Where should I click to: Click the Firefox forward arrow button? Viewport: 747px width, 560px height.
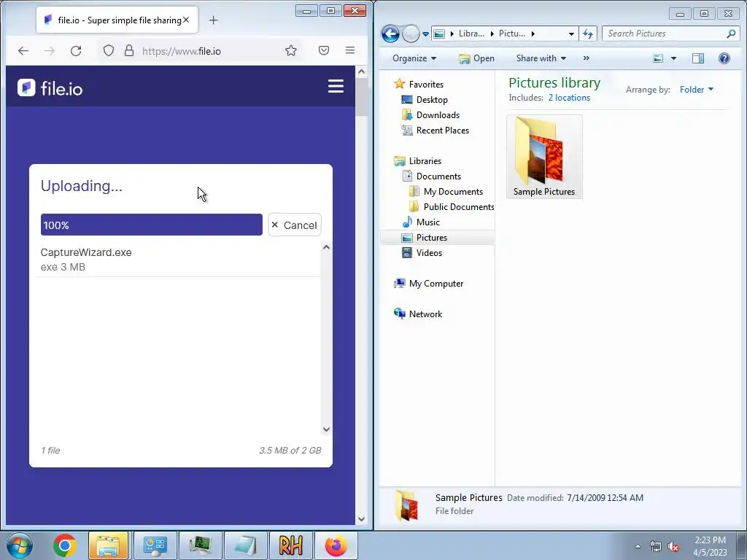click(50, 50)
